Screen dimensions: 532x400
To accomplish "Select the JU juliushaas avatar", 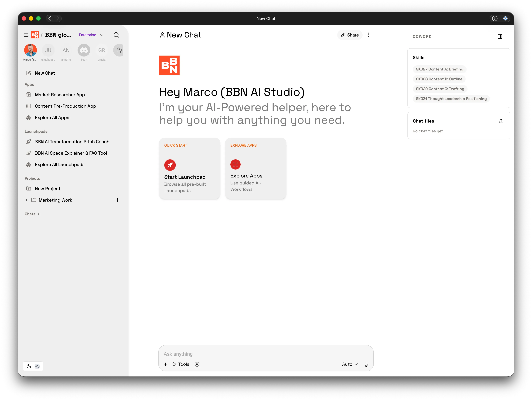I will pos(48,50).
